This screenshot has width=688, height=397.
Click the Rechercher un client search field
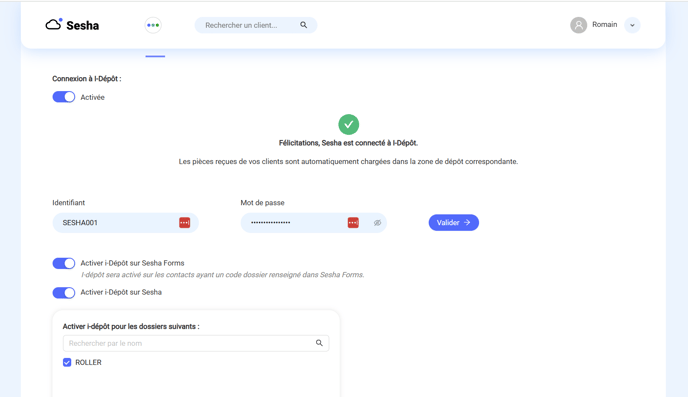coord(255,25)
